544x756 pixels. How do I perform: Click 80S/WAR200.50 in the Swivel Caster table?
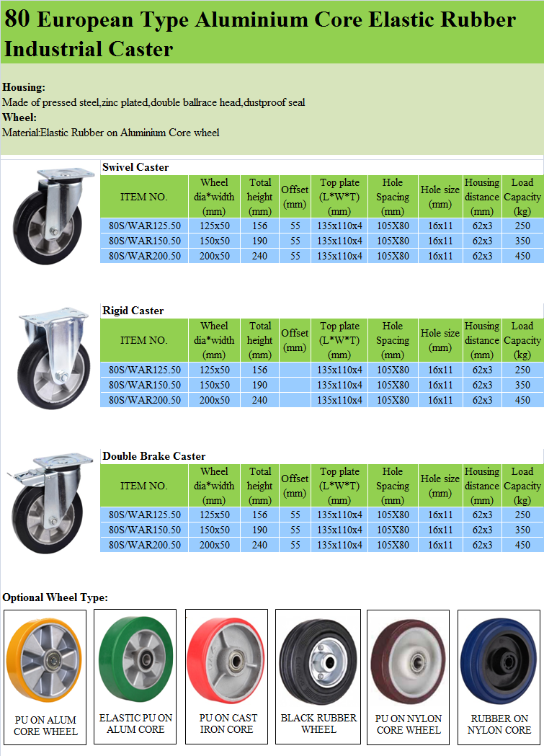click(x=145, y=256)
